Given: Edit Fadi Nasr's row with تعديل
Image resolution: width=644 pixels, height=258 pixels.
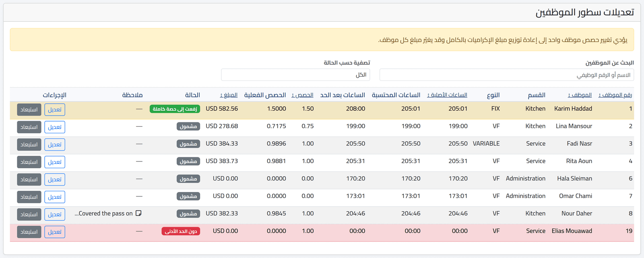Looking at the screenshot, I should 55,144.
